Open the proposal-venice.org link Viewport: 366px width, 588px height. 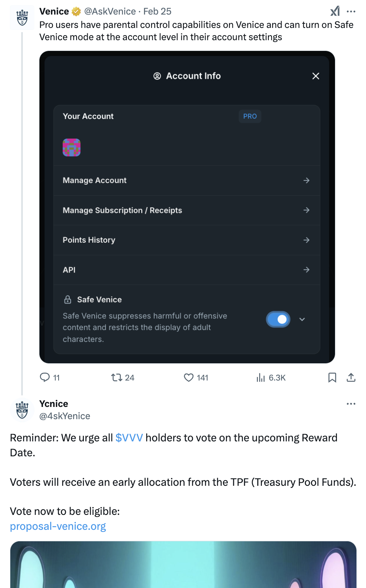(58, 526)
